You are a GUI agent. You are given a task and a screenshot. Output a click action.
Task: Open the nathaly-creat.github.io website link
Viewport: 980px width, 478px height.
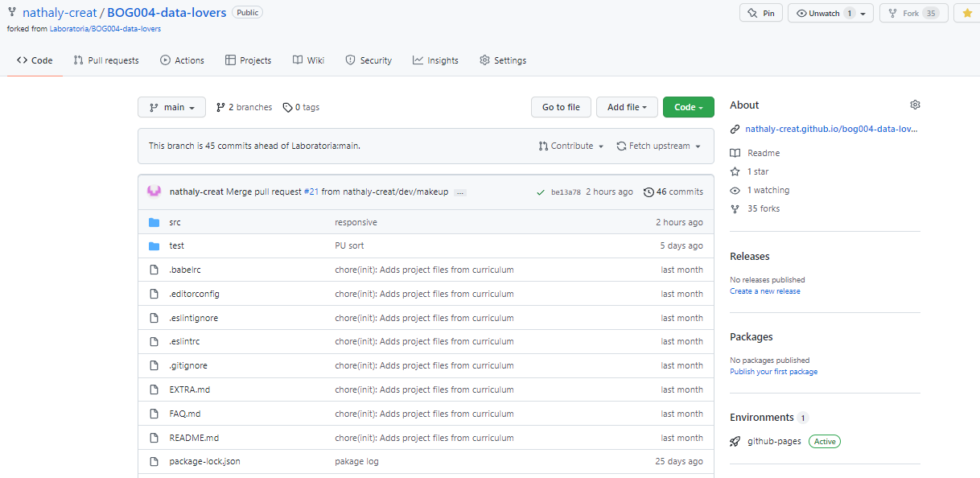coord(831,129)
